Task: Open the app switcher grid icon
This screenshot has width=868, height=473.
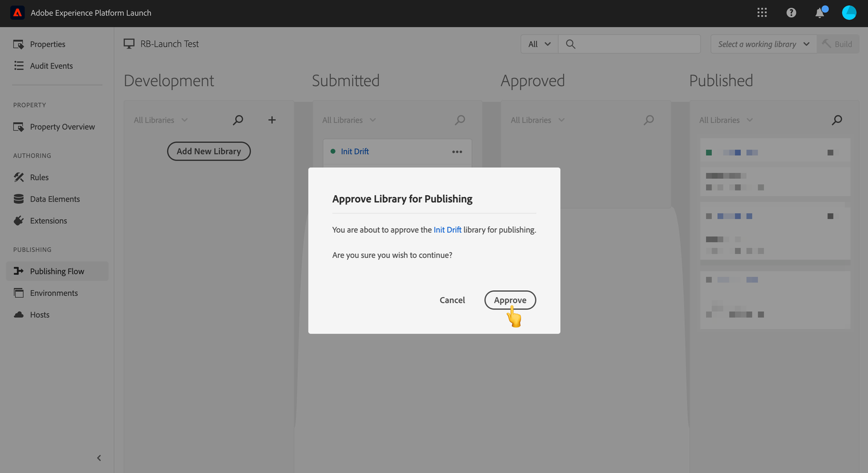Action: 762,12
